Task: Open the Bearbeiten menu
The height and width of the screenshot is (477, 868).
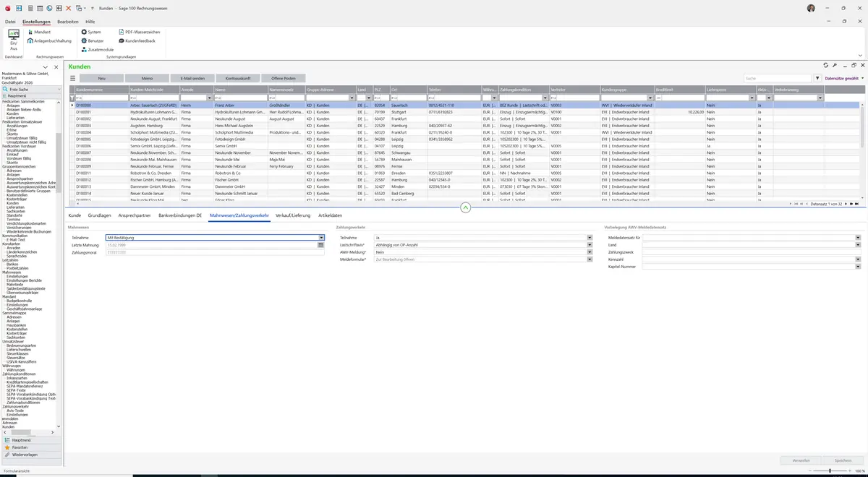Action: (x=68, y=22)
